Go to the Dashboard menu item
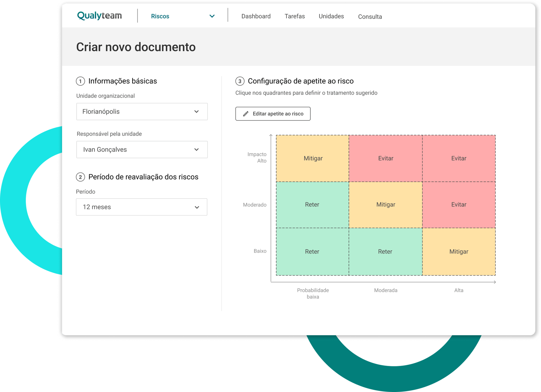 pyautogui.click(x=256, y=16)
